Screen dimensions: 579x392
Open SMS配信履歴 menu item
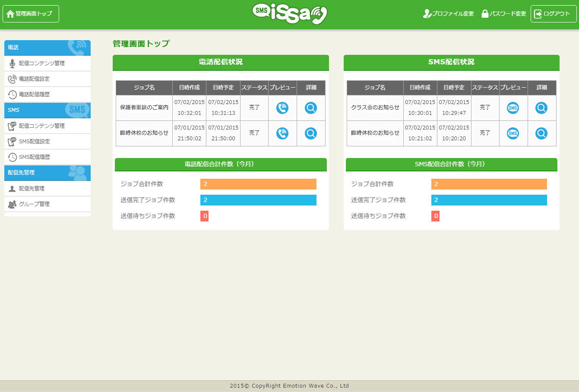pyautogui.click(x=47, y=157)
